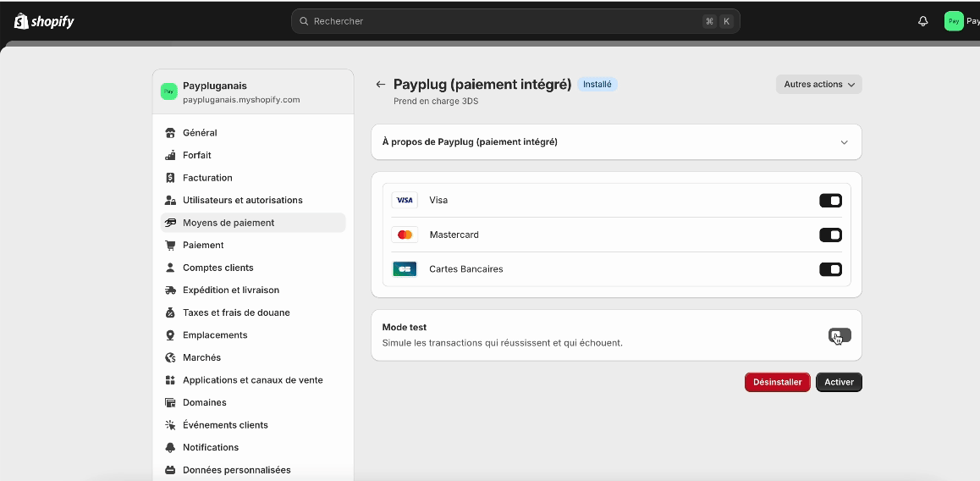Turn off Cartes Bancaires toggle

pos(830,269)
